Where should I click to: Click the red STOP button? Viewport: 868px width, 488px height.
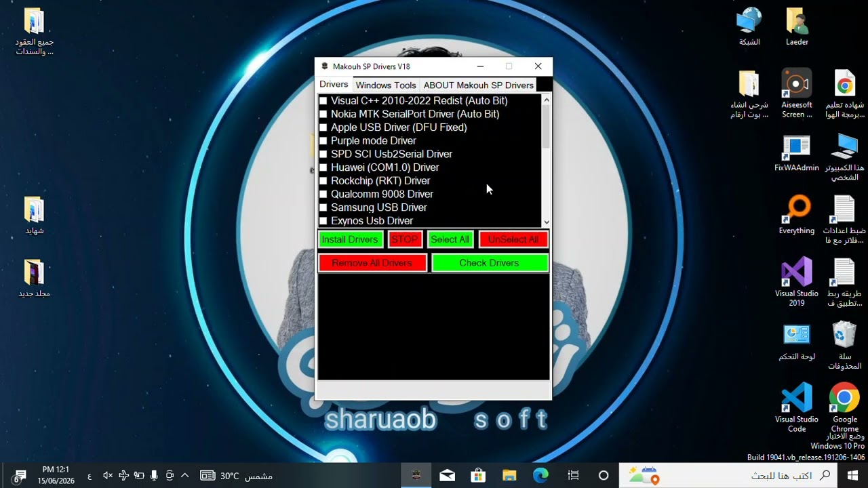tap(405, 239)
